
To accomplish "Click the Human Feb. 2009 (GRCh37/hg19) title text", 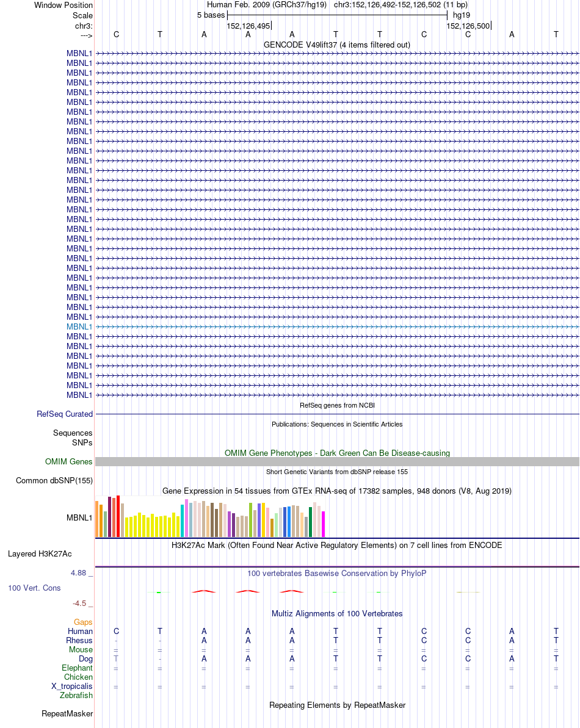I will [267, 5].
